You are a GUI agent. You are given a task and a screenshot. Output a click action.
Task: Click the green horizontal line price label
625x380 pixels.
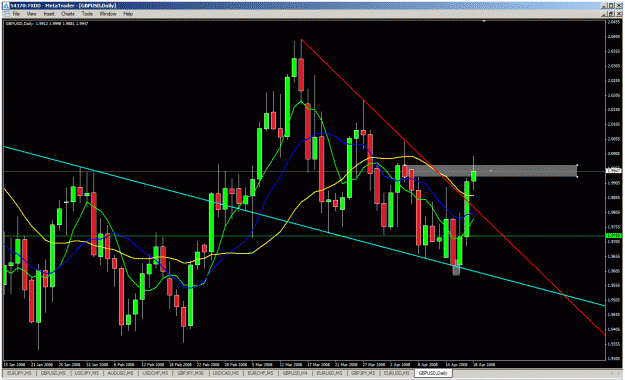click(x=613, y=236)
